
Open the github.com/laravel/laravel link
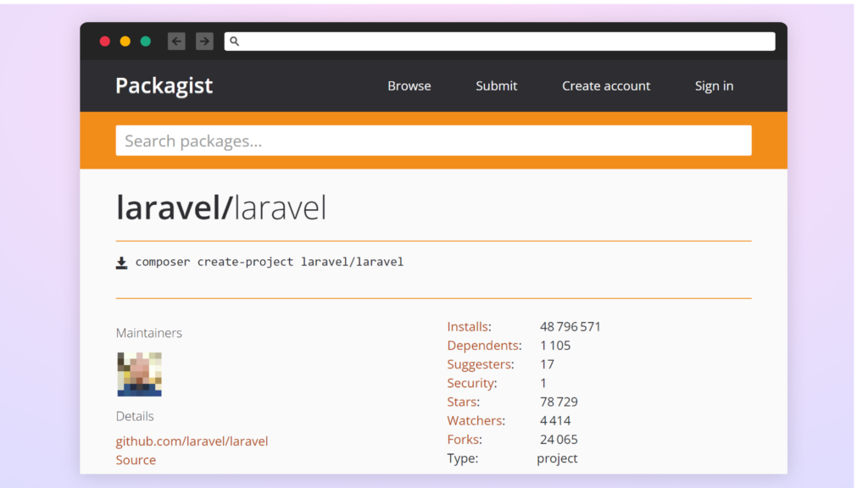192,441
